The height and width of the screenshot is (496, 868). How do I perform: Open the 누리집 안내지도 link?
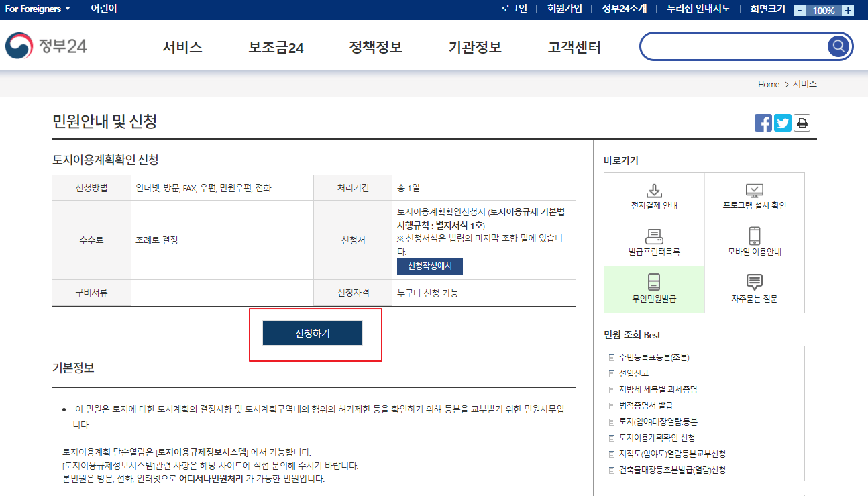(x=698, y=9)
